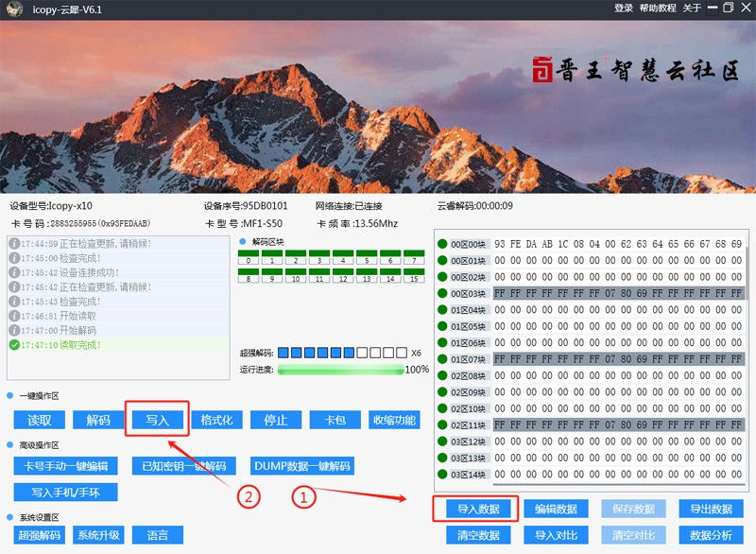This screenshot has height=554, width=756.
Task: Click green status dot of 03区14块
Action: [442, 474]
